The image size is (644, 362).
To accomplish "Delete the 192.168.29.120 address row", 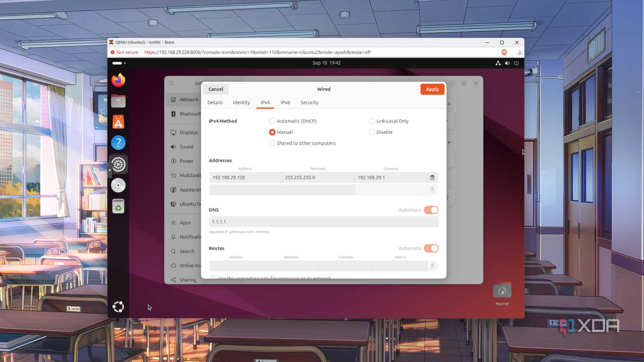I will click(x=432, y=177).
